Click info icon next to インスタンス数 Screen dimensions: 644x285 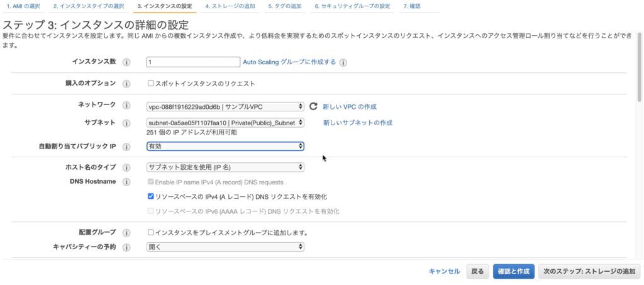coord(126,62)
